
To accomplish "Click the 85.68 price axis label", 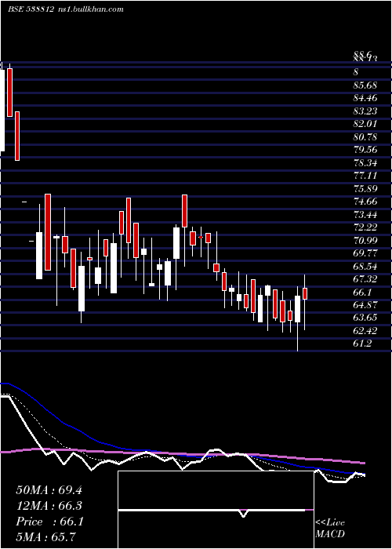I will pyautogui.click(x=365, y=85).
